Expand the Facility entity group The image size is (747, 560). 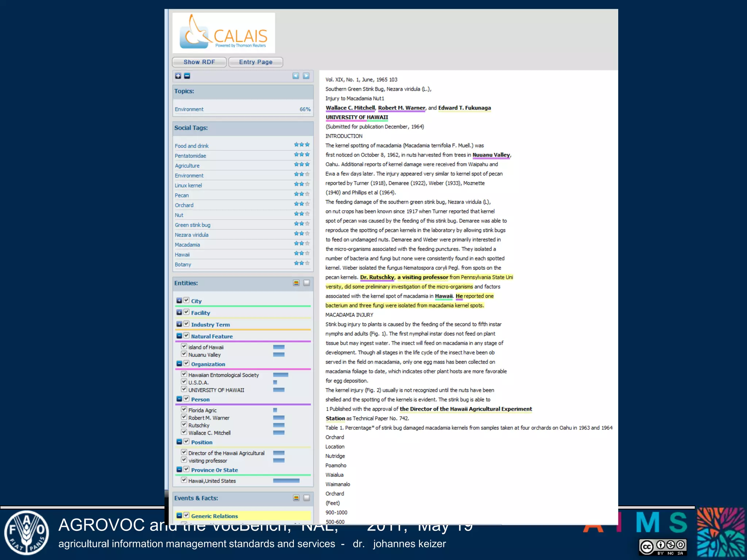click(179, 312)
